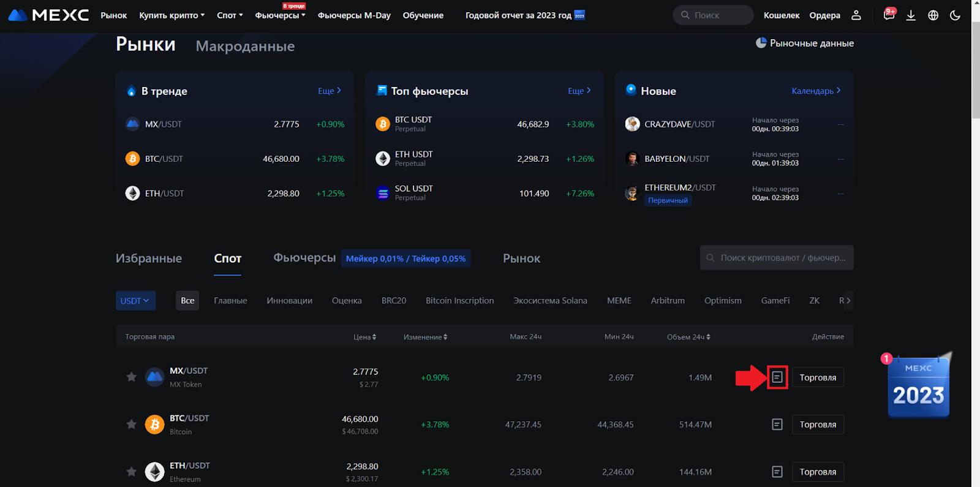The width and height of the screenshot is (980, 487).
Task: Sort table by Изменение column
Action: pos(425,337)
